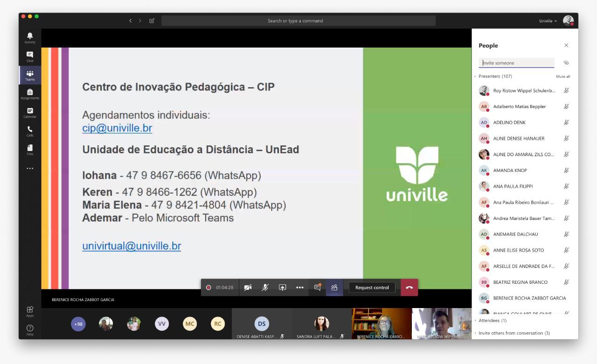
Task: Hang up the call
Action: tap(410, 288)
